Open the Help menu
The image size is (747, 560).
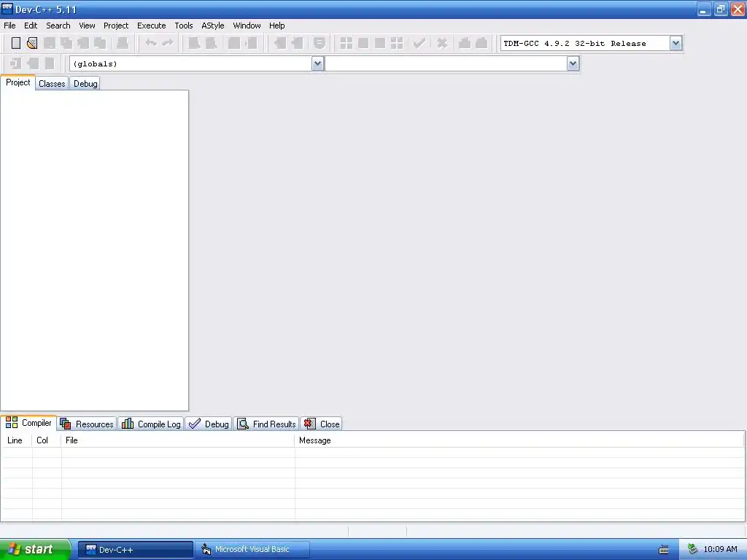276,26
